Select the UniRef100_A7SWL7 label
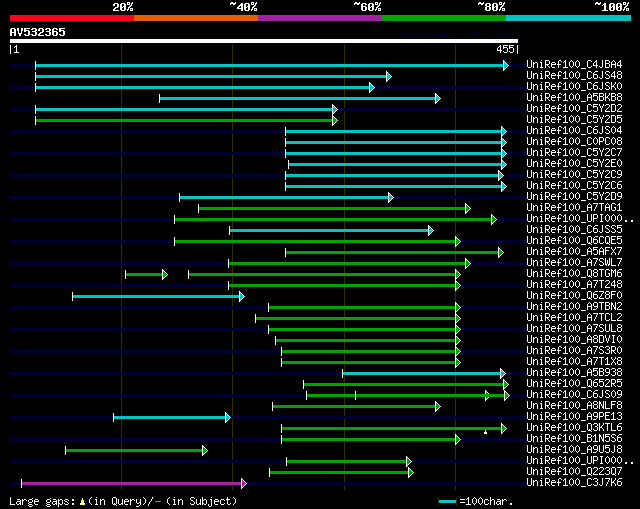The height and width of the screenshot is (509, 640). point(574,263)
